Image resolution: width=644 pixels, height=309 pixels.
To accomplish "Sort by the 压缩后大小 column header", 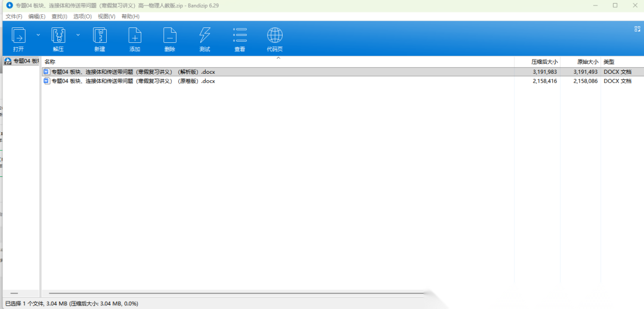I will (x=544, y=62).
